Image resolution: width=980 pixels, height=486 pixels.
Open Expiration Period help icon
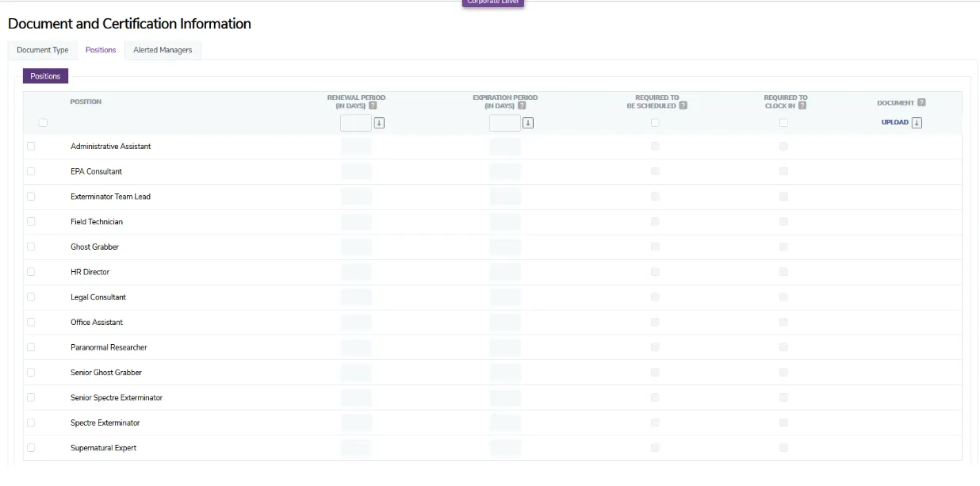pyautogui.click(x=522, y=105)
